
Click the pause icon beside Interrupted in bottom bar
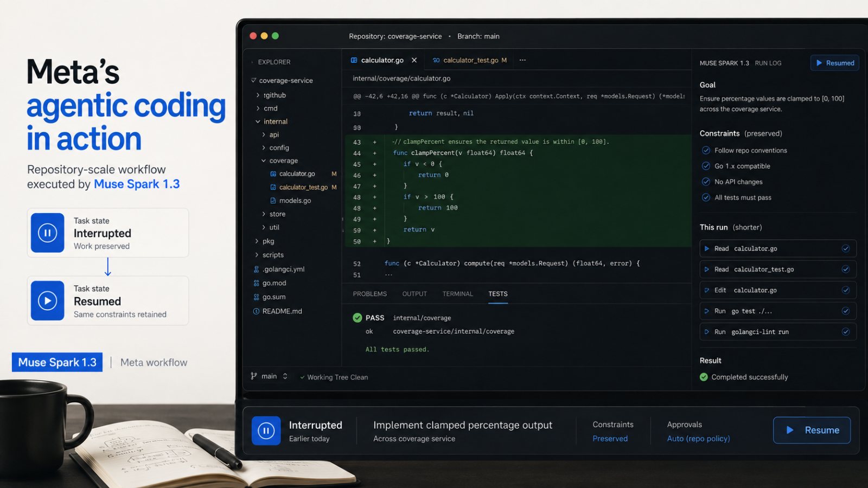point(266,431)
